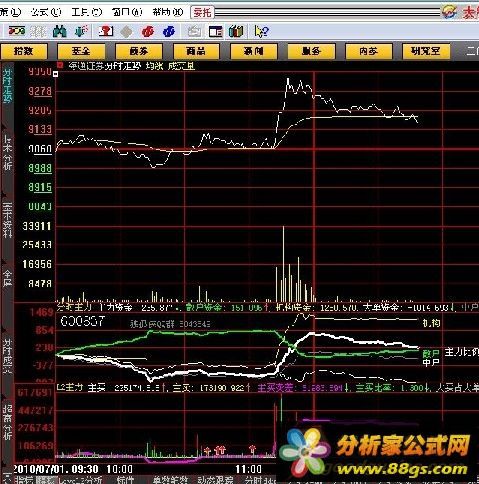The width and height of the screenshot is (479, 484).
Task: Click the volume label 33911
Action: 37,226
